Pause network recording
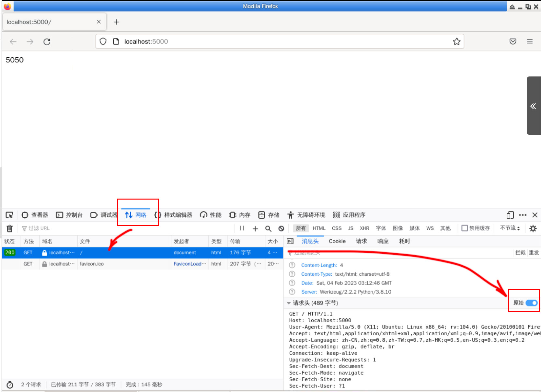Screen dimensions: 541x392 [x=242, y=228]
